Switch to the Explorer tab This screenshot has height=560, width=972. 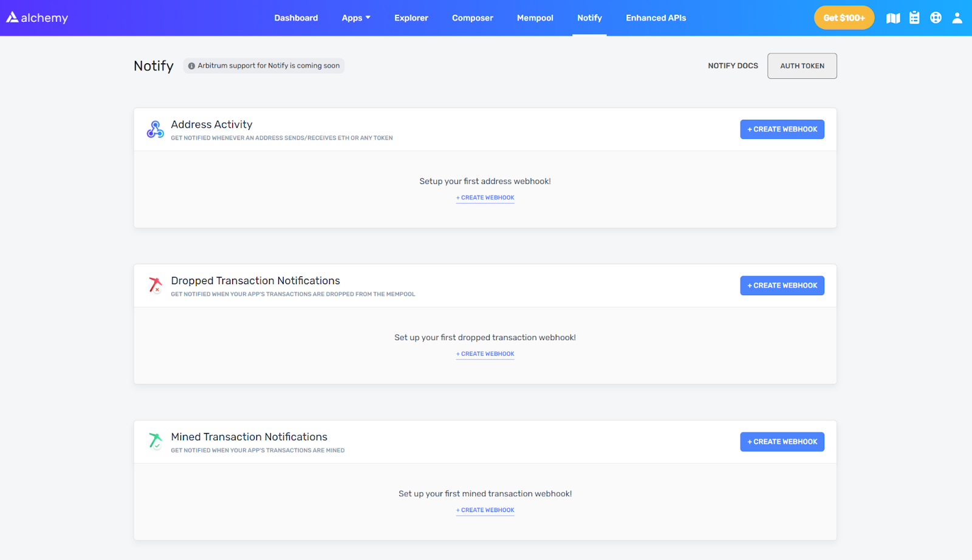pyautogui.click(x=411, y=18)
